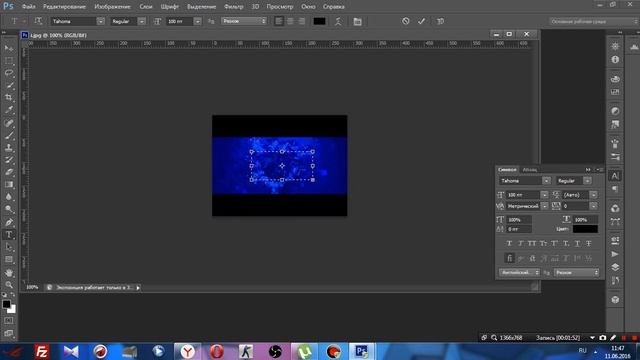Open leading (Авто) dropdown in Character panel
The width and height of the screenshot is (640, 360).
[x=593, y=195]
